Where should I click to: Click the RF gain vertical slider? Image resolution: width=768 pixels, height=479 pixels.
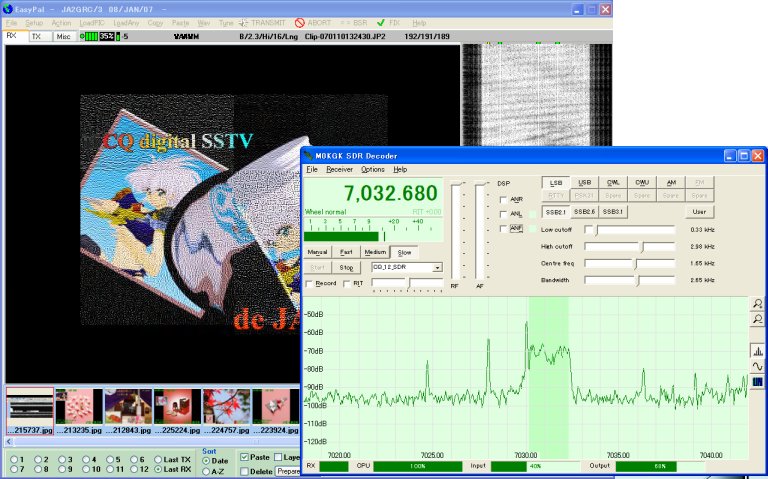[456, 231]
